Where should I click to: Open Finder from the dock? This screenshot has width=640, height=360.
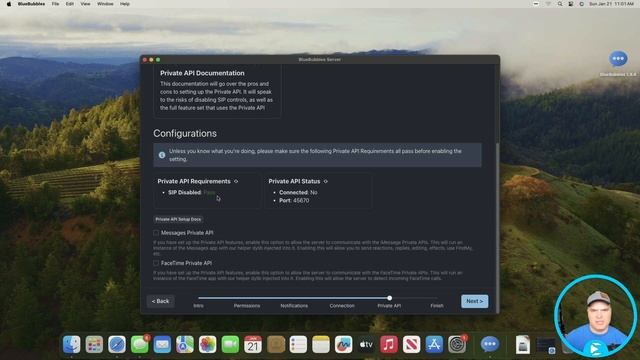[72, 344]
